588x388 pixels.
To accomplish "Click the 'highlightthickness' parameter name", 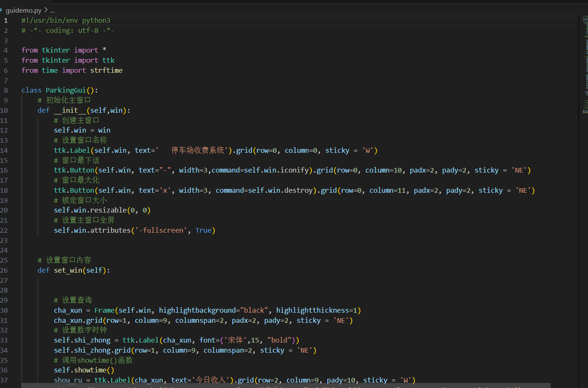I will (x=313, y=310).
